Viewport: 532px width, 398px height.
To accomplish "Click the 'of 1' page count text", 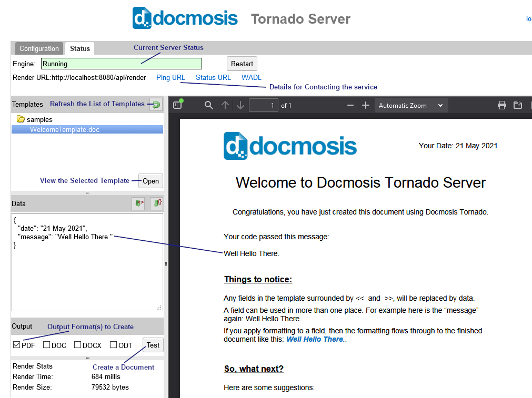I will (x=286, y=106).
